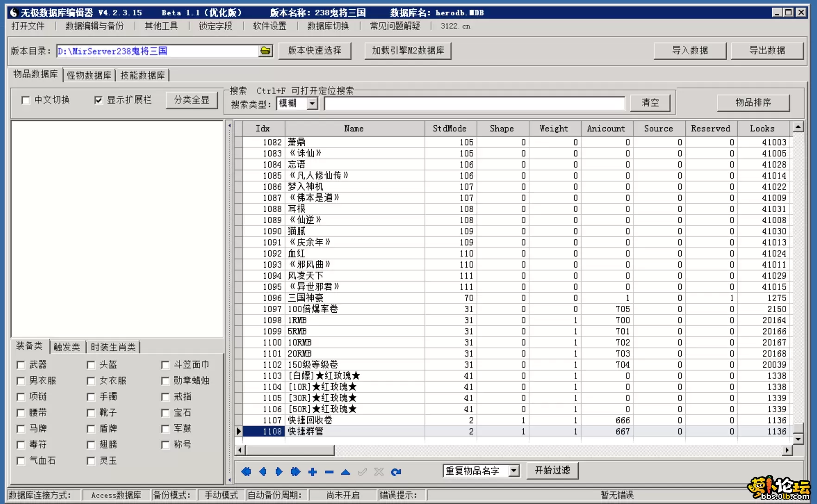
Task: Switch to 技能数据库 tab
Action: 143,75
